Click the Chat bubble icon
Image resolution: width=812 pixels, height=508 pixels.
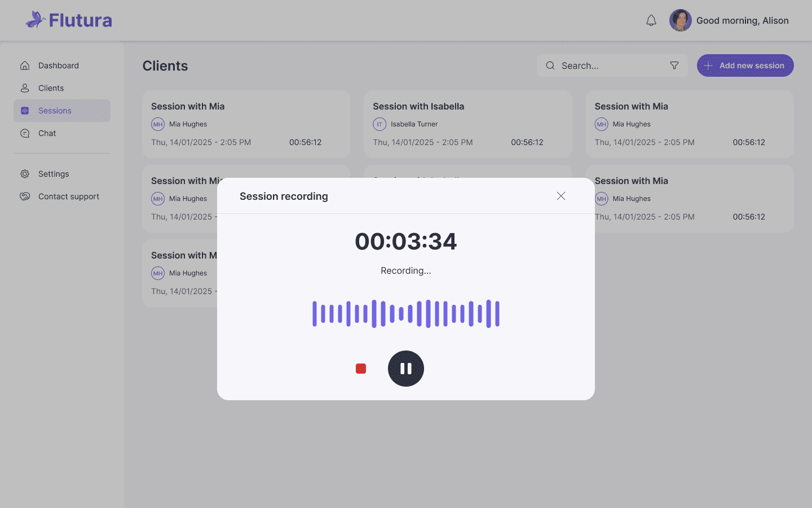coord(25,133)
